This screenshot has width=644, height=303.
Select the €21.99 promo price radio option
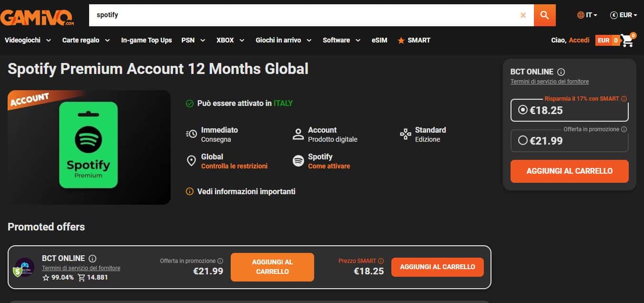click(x=522, y=140)
